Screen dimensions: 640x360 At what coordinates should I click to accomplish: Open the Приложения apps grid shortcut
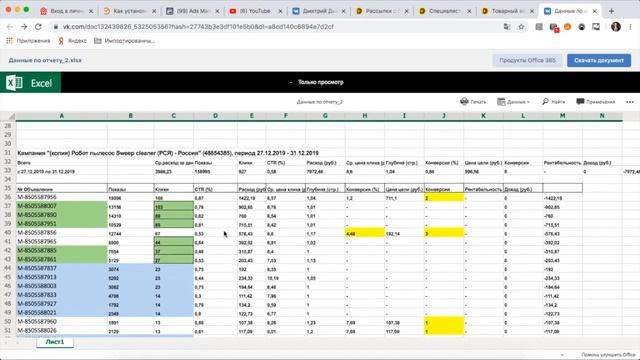tap(9, 41)
